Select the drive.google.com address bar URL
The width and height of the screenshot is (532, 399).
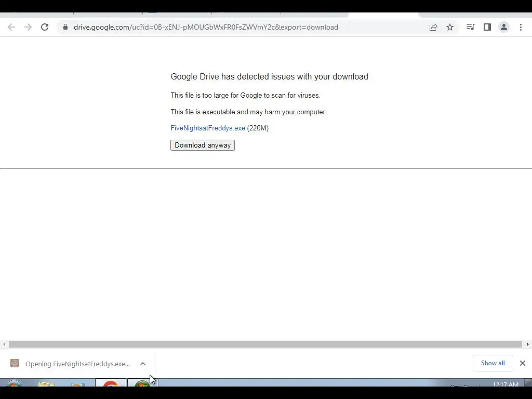point(206,27)
